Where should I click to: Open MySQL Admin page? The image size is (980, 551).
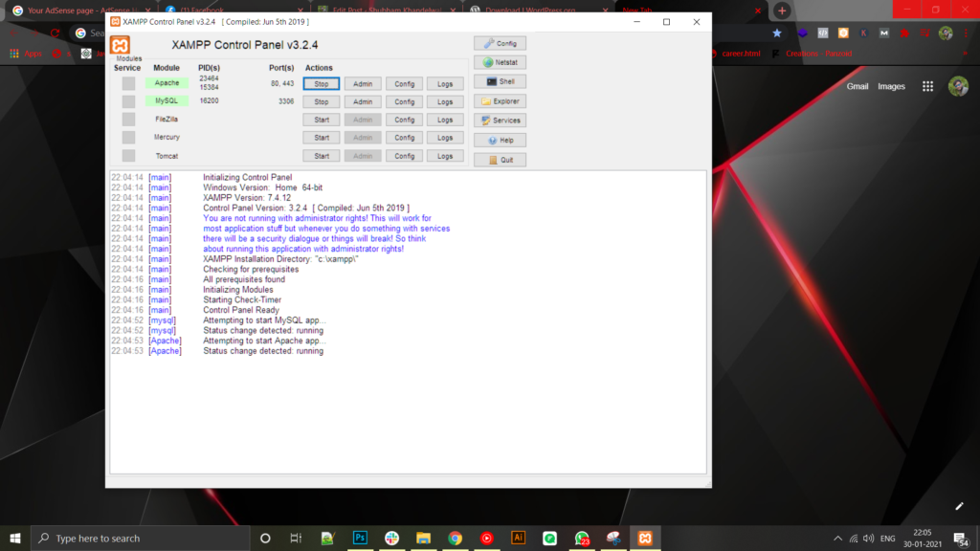(363, 101)
